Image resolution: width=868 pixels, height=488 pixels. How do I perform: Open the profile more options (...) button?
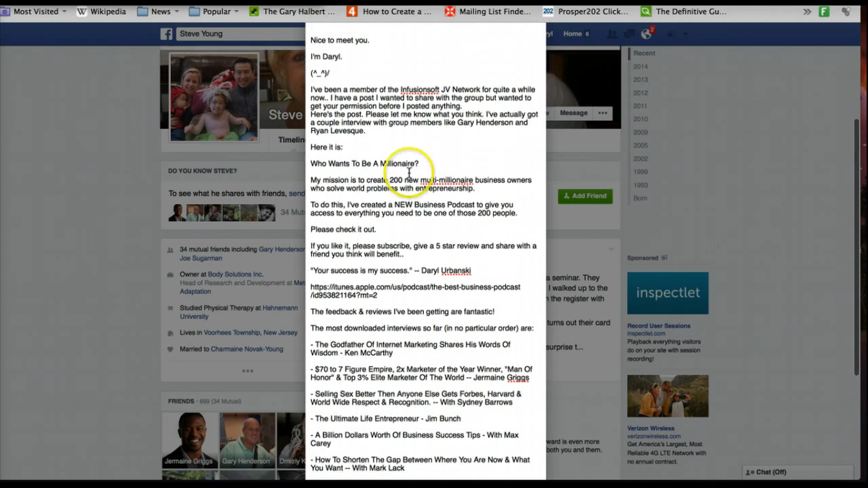(602, 113)
